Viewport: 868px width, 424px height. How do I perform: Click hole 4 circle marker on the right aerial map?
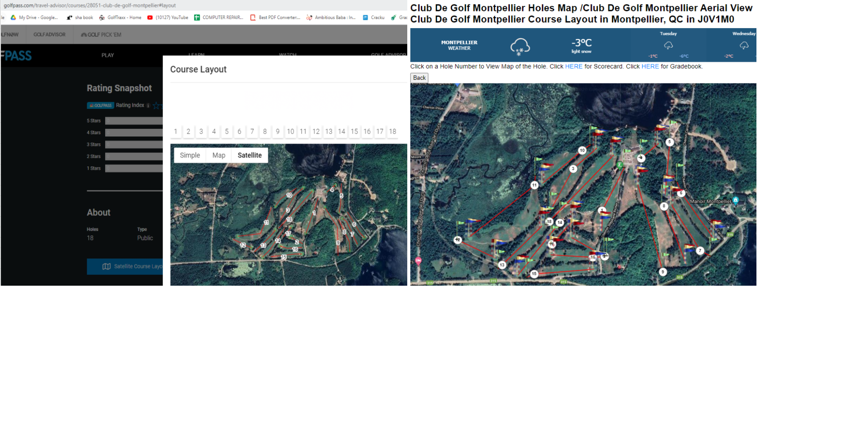[x=641, y=158]
